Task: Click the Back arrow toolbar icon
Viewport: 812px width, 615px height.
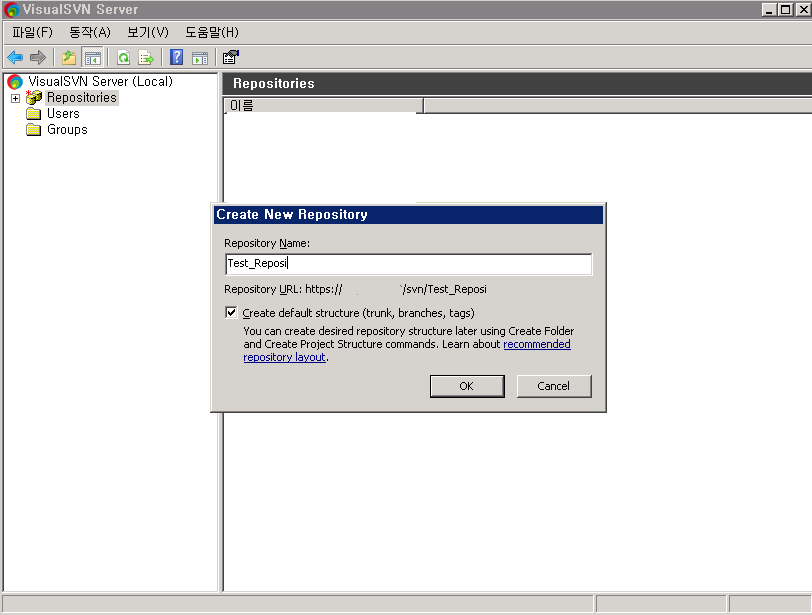Action: point(15,57)
